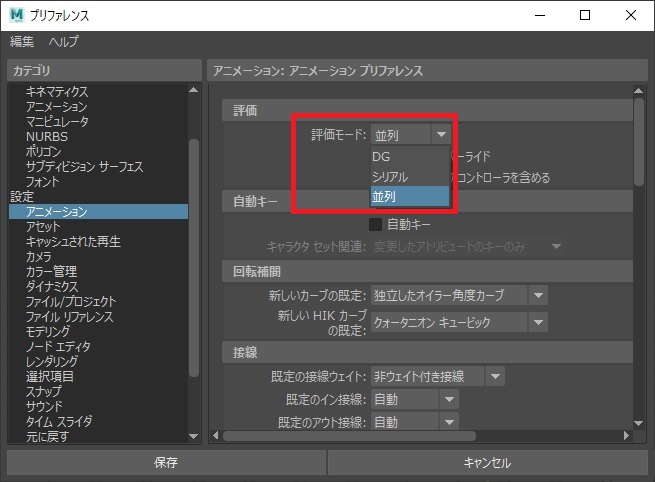Screen dimensions: 655x482
Task: Click the category list scrollbar thumb
Action: (193, 258)
